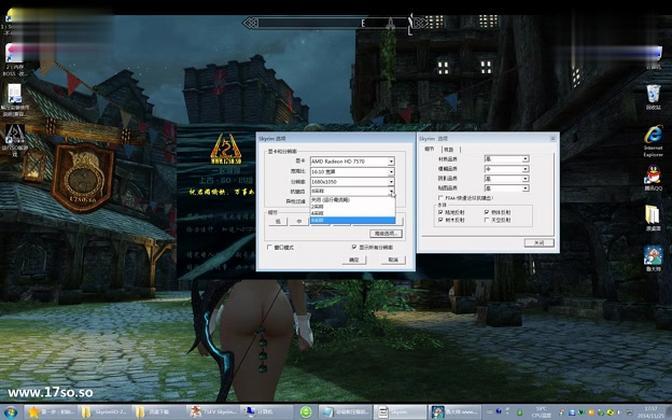Enable the sky reflection (天空反射) checkbox
The image size is (672, 420).
[486, 220]
